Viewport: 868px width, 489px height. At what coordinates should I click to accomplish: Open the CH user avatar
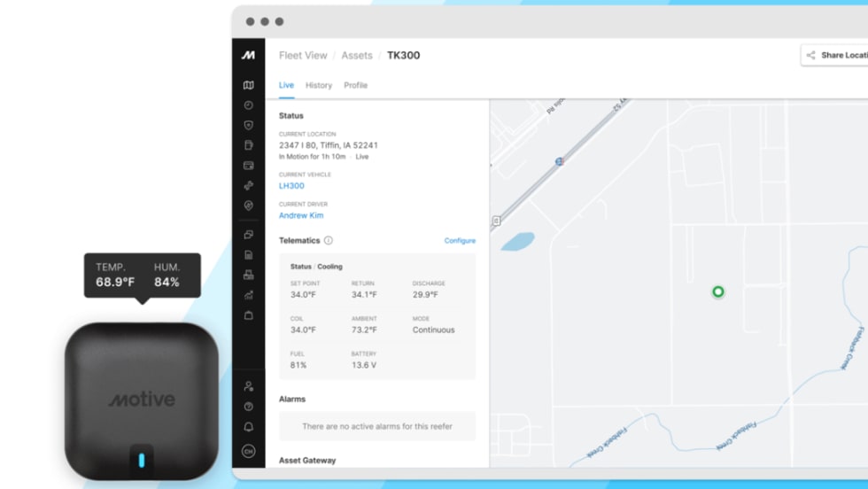tap(249, 450)
